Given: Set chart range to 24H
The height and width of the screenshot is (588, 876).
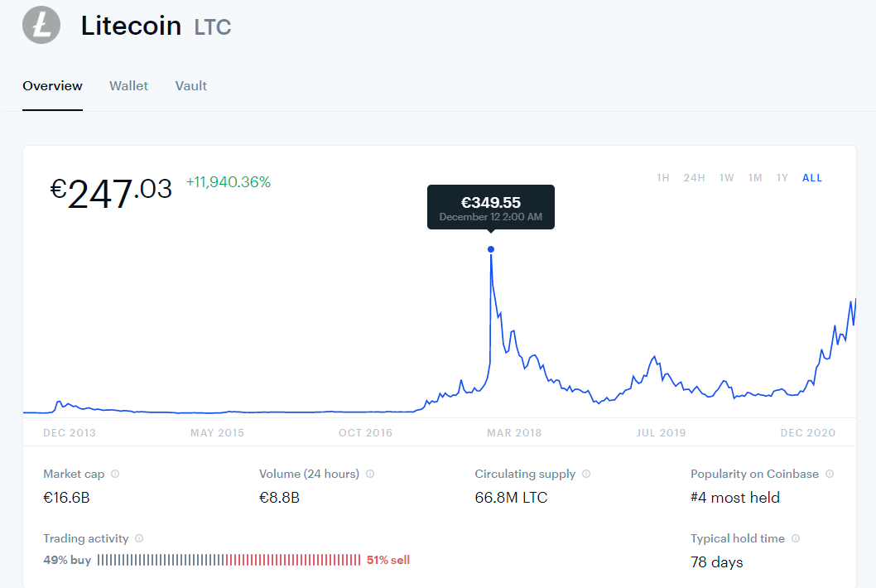Looking at the screenshot, I should click(695, 178).
